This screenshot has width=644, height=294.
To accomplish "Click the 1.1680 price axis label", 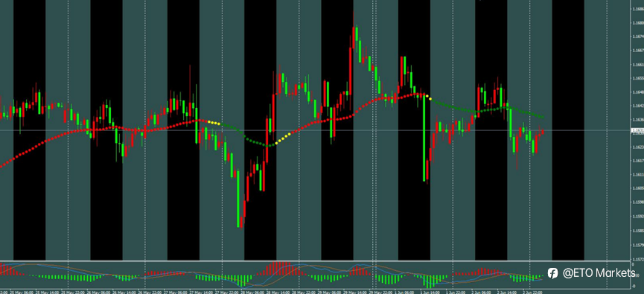I will tap(639, 23).
